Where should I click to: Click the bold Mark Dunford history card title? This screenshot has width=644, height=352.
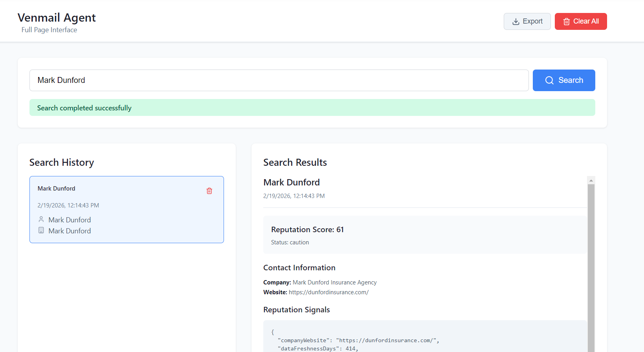[x=56, y=189]
